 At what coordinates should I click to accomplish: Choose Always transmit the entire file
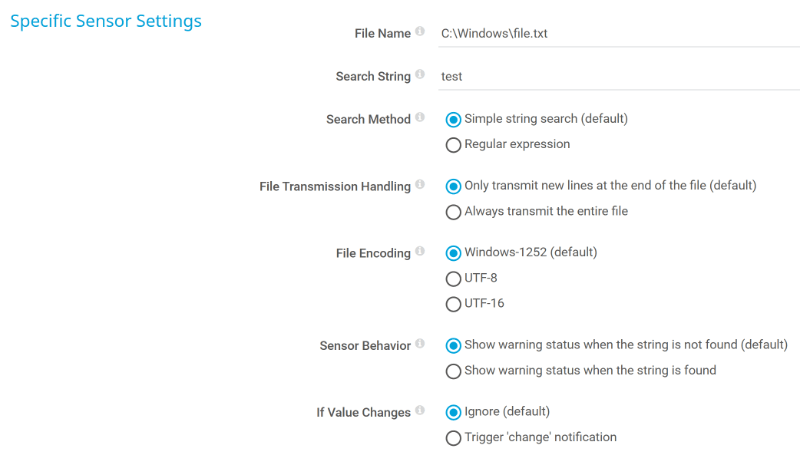[454, 211]
